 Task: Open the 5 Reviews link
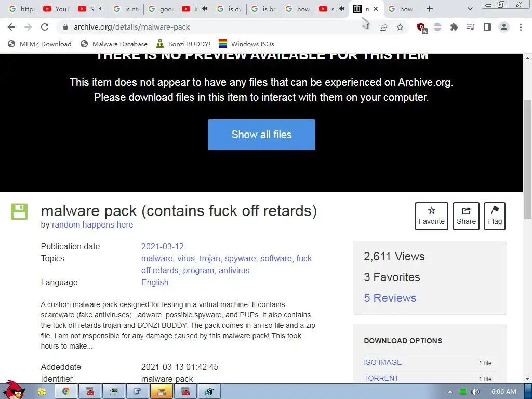390,298
